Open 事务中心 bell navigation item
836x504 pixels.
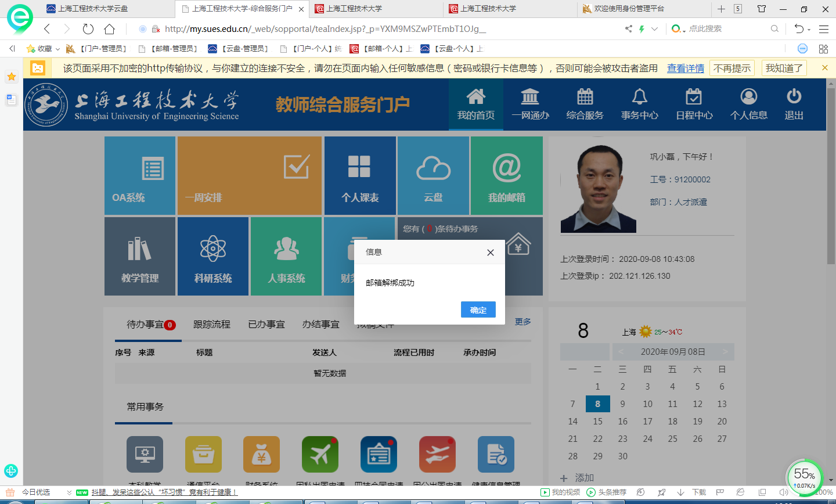click(640, 105)
